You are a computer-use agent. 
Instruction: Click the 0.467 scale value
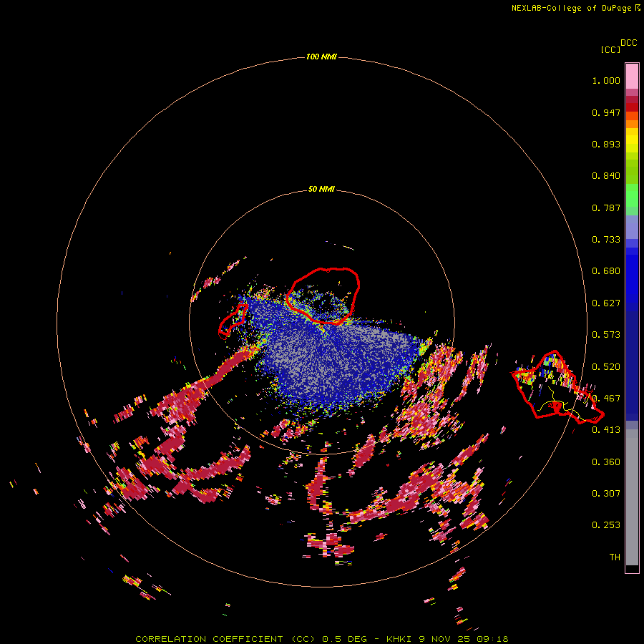click(x=606, y=399)
